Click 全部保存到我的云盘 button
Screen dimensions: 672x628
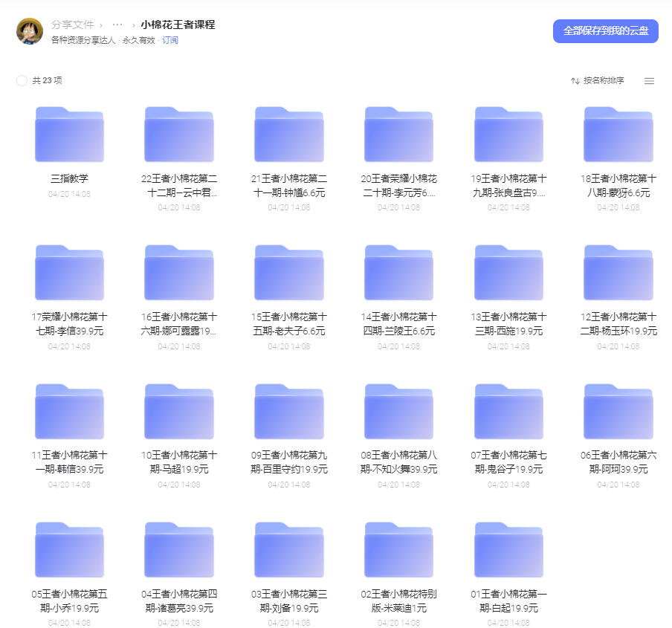coord(606,31)
